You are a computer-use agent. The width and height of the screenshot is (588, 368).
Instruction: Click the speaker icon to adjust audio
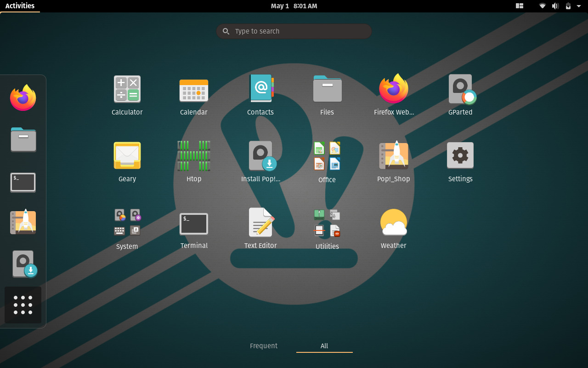pos(555,6)
